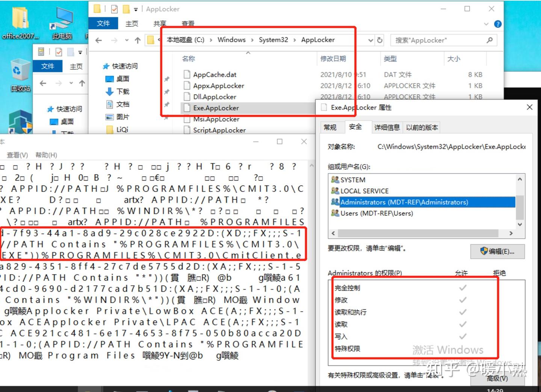This screenshot has height=392, width=541.
Task: Switch to the 详细信息 tab
Action: click(387, 127)
